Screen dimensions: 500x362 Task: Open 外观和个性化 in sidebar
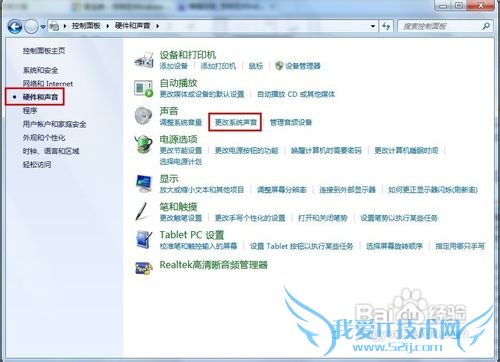(x=44, y=138)
